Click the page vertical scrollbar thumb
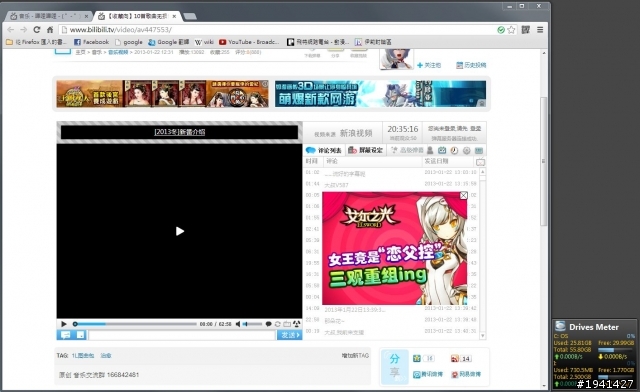This screenshot has width=640, height=392. (x=544, y=161)
